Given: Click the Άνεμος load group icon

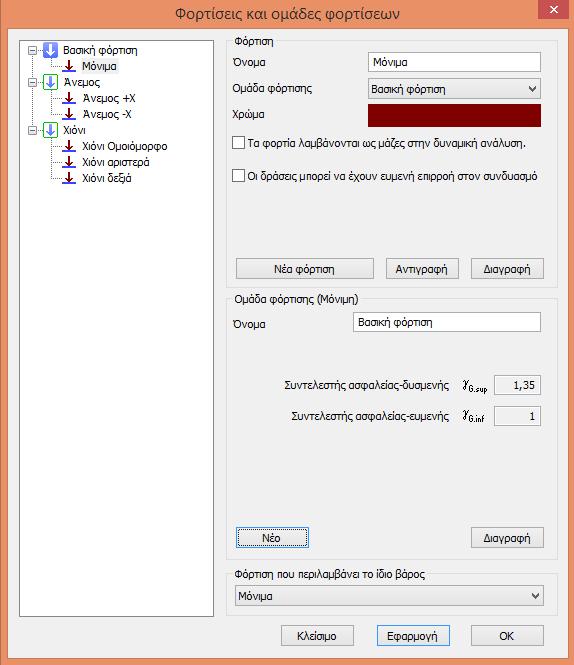Looking at the screenshot, I should 50,82.
